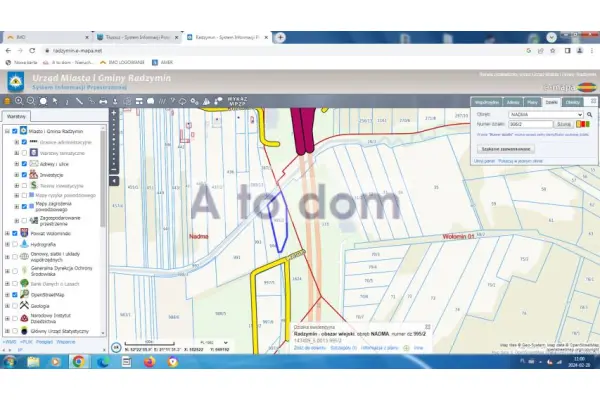
Task: Select the Warstwy panel tab
Action: (x=16, y=116)
